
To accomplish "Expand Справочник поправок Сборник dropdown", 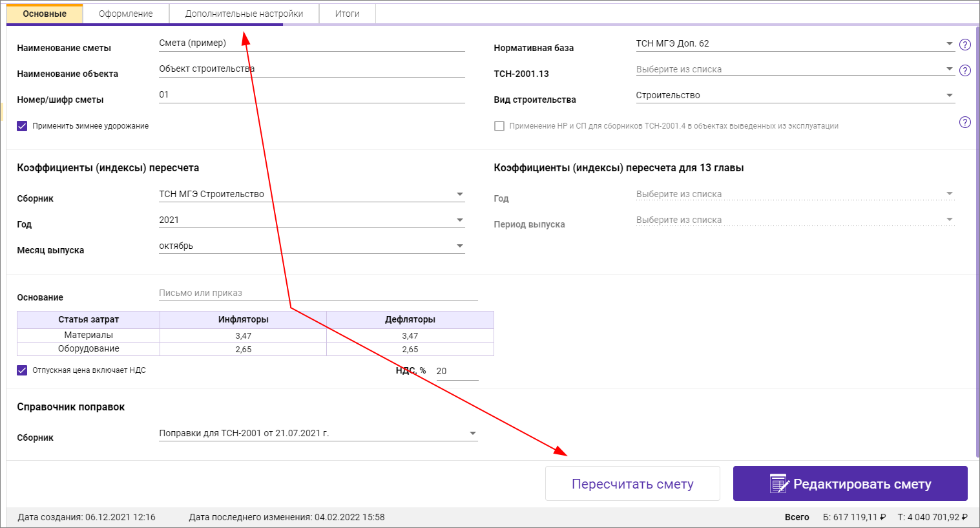I will click(x=318, y=433).
